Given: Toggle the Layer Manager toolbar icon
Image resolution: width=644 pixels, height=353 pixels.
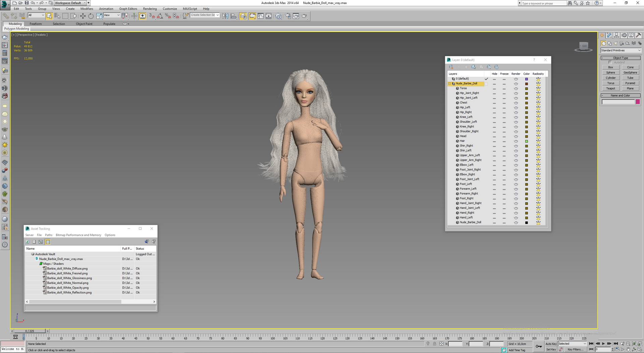Looking at the screenshot, I should pos(243,16).
